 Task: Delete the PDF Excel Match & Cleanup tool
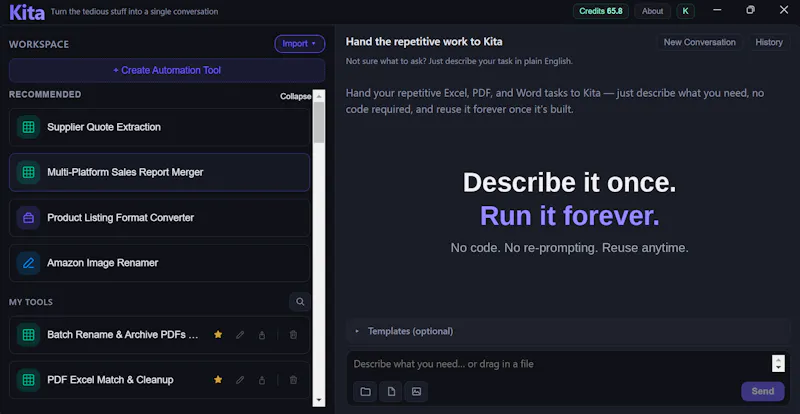[293, 380]
